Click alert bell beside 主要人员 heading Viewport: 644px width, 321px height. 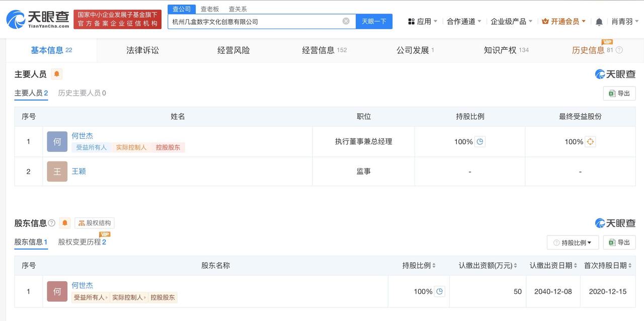coord(57,74)
